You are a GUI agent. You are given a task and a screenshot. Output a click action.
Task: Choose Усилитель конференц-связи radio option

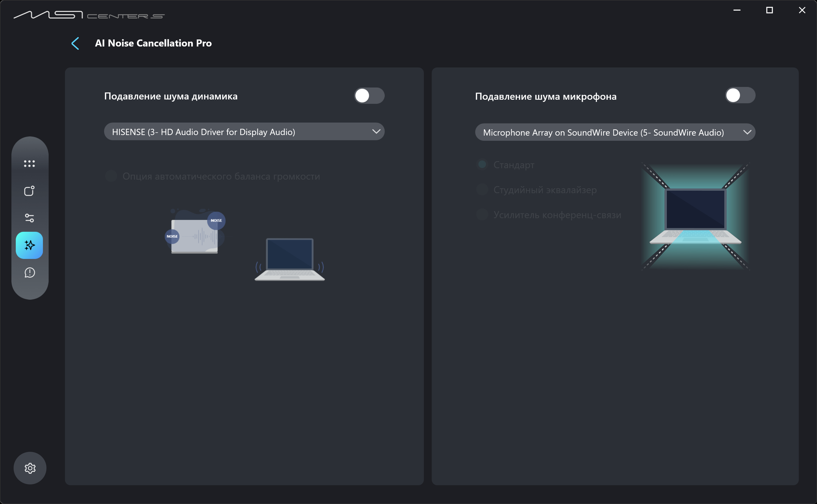pyautogui.click(x=482, y=215)
